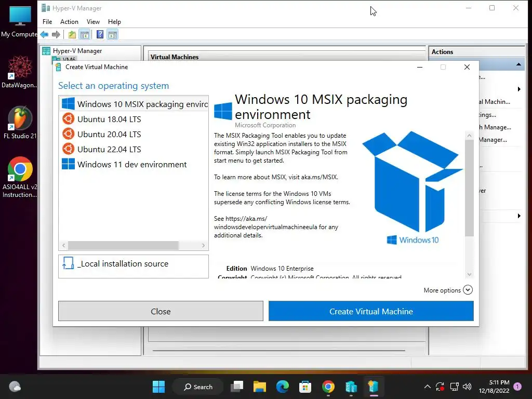
Task: Expand the upper Actions pane submenu arrow
Action: pos(519,89)
